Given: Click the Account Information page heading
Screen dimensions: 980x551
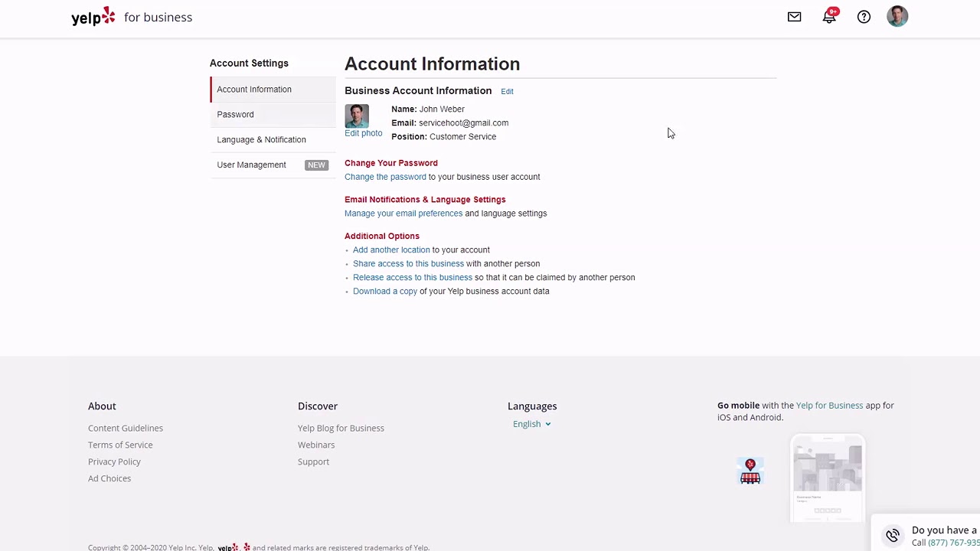Looking at the screenshot, I should pyautogui.click(x=432, y=64).
